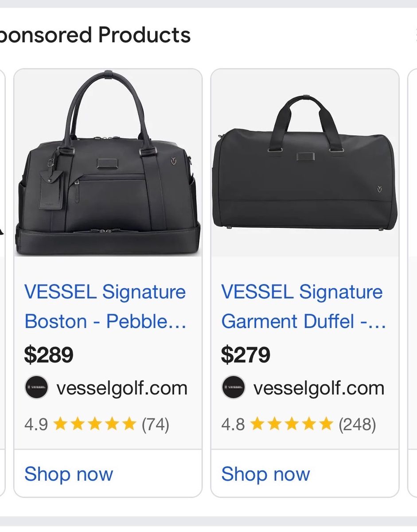
Task: Open the (248) reviews count
Action: 357,425
